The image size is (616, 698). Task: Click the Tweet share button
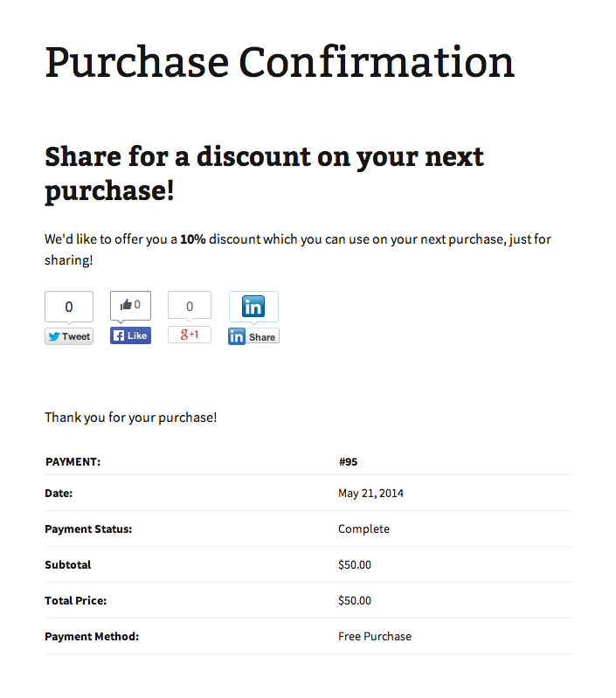coord(69,336)
